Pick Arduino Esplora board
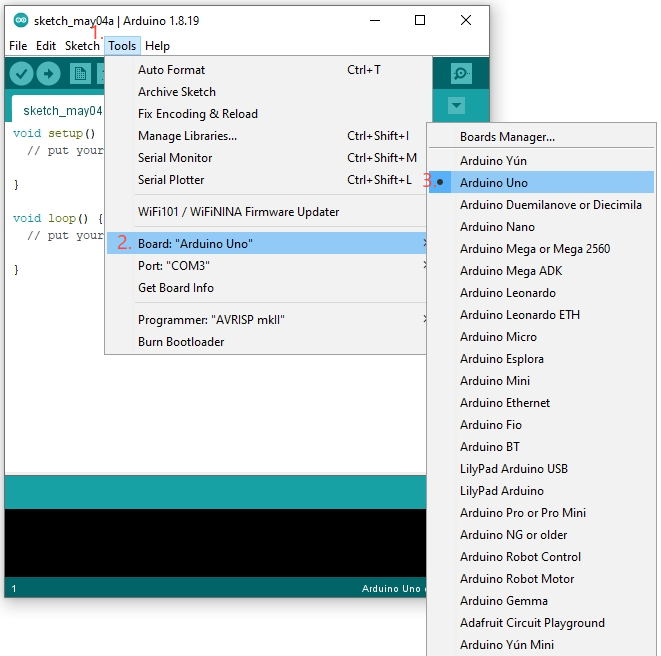Image resolution: width=661 pixels, height=656 pixels. tap(541, 358)
